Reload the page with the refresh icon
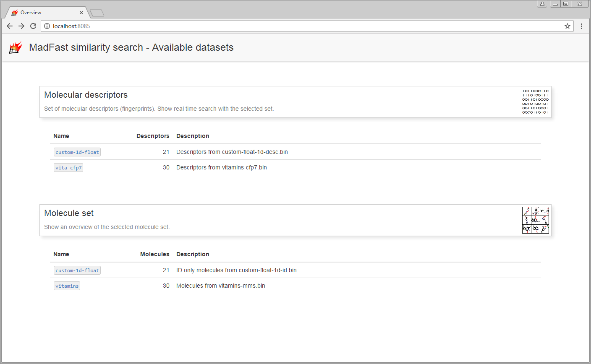This screenshot has width=591, height=364. click(x=33, y=26)
